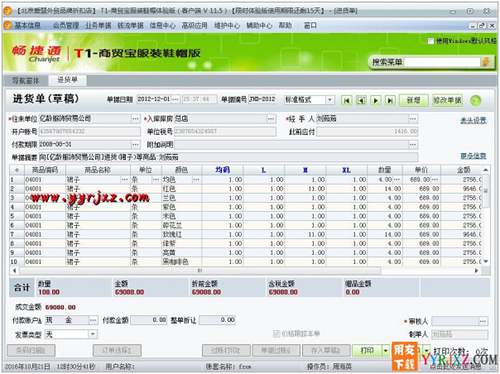
Task: Click the 单据摘要 text field
Action: tap(228, 157)
